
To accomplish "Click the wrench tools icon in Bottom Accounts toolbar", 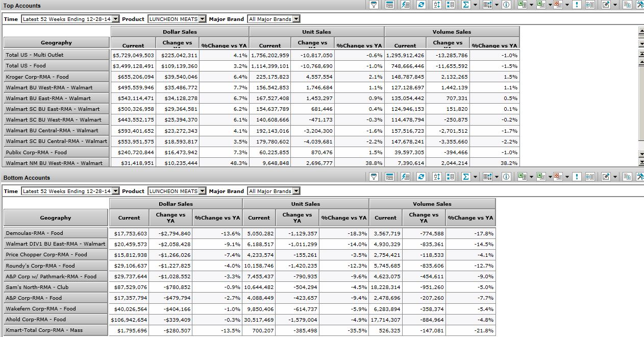I will click(x=640, y=177).
